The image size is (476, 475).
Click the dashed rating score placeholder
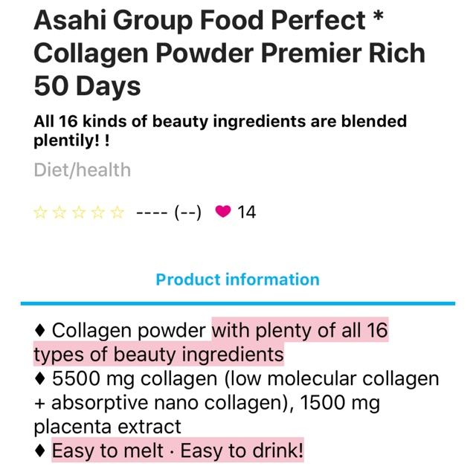tap(152, 213)
